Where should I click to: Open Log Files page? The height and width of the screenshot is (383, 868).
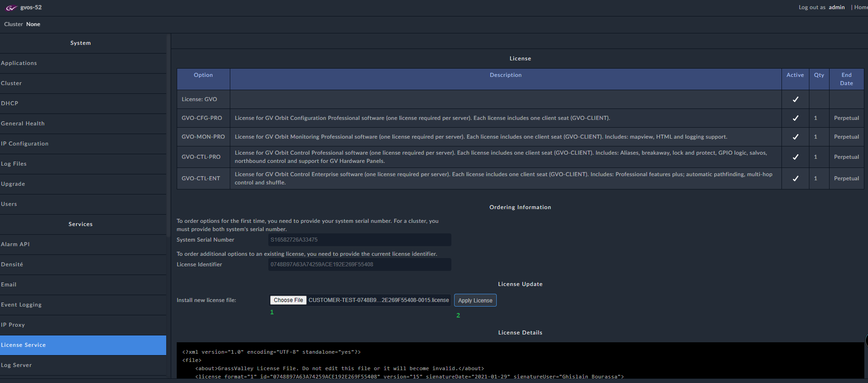tap(83, 164)
